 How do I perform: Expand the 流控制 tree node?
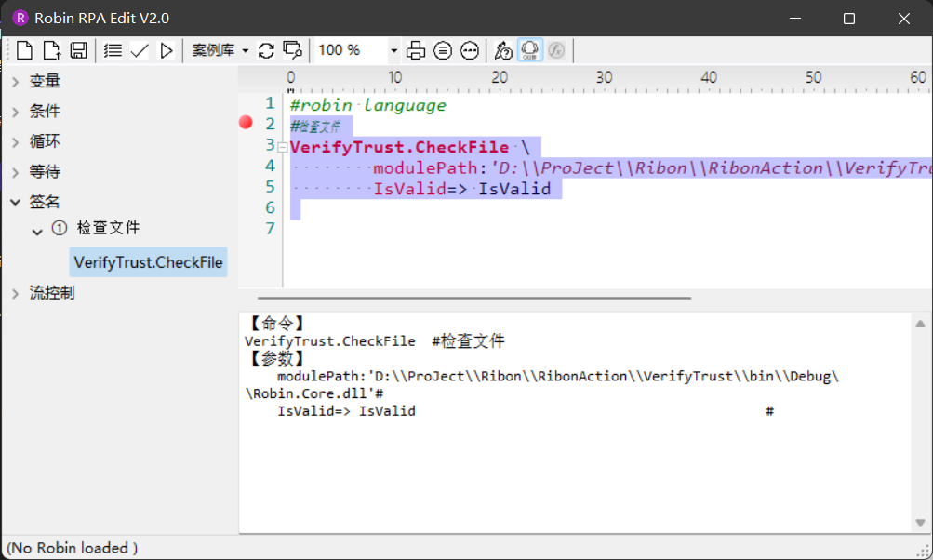click(x=16, y=293)
